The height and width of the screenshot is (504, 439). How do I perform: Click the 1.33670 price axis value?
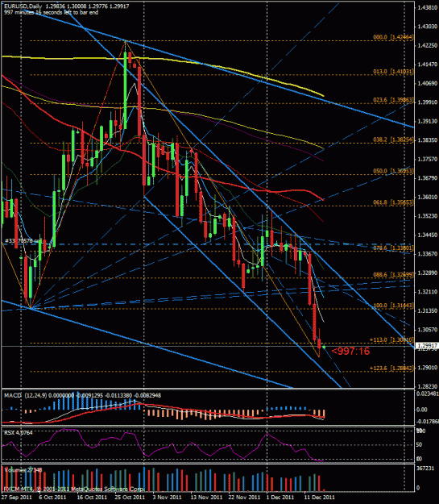coord(427,254)
